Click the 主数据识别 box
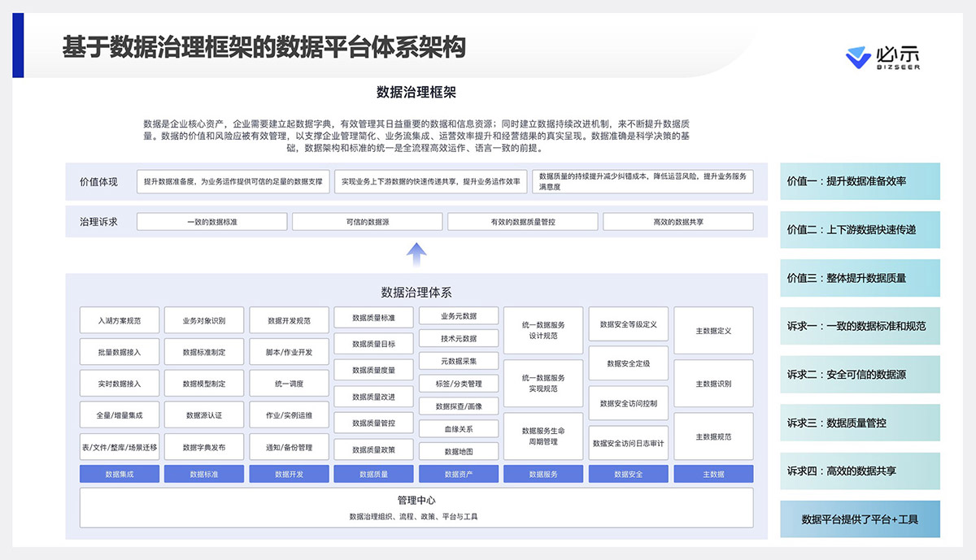Screen dimensions: 976x560 tap(713, 384)
